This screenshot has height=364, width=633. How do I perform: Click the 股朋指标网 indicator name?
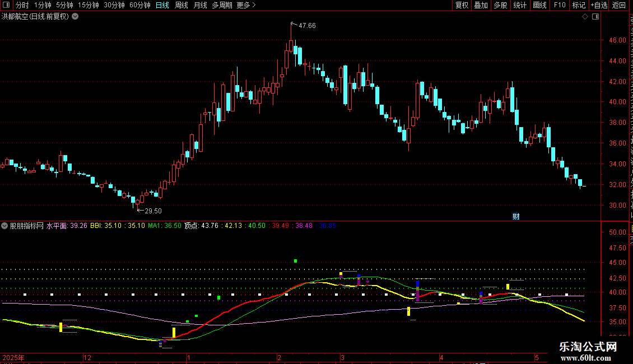[27, 226]
